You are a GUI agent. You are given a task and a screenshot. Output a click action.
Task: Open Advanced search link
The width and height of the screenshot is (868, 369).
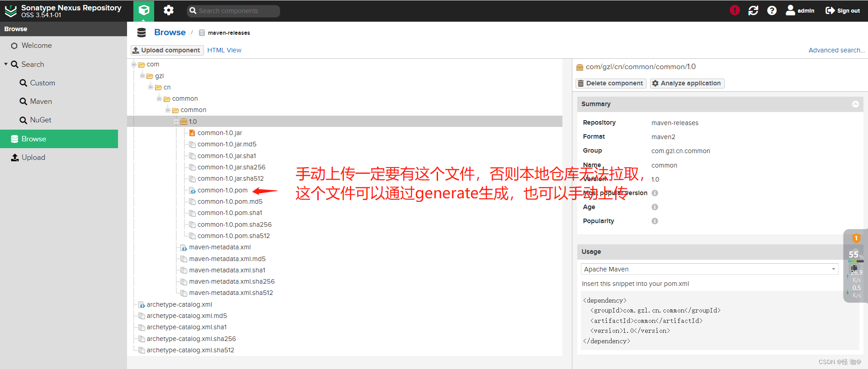pyautogui.click(x=836, y=50)
